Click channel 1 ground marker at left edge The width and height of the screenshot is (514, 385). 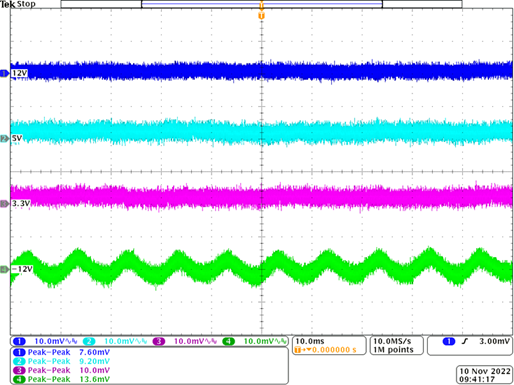point(4,73)
